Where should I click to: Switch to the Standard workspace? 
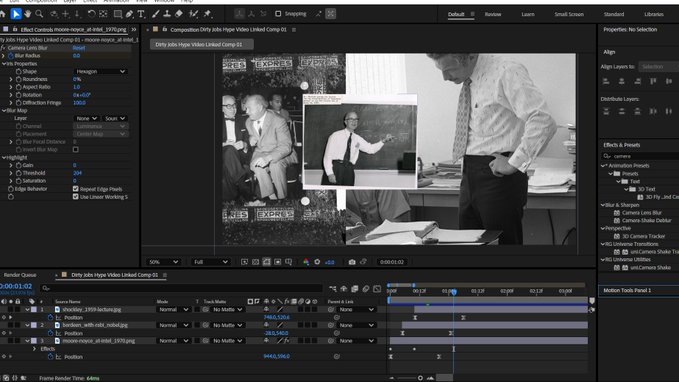tap(614, 14)
